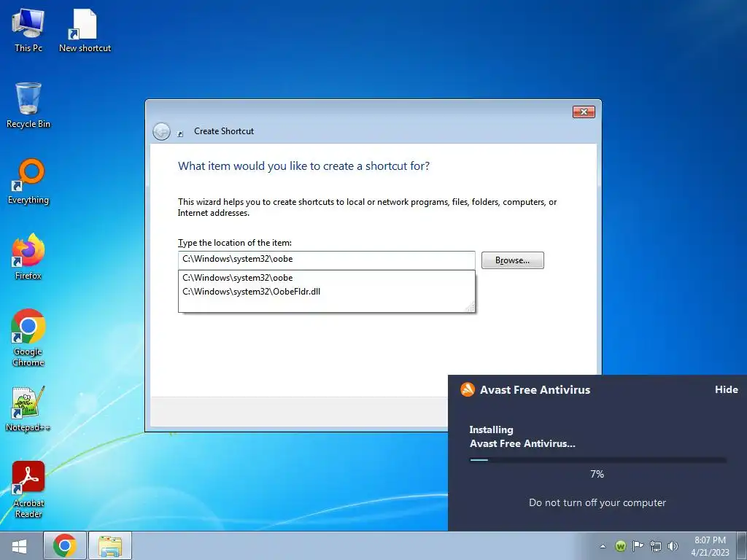Click the green W tray icon

(620, 546)
